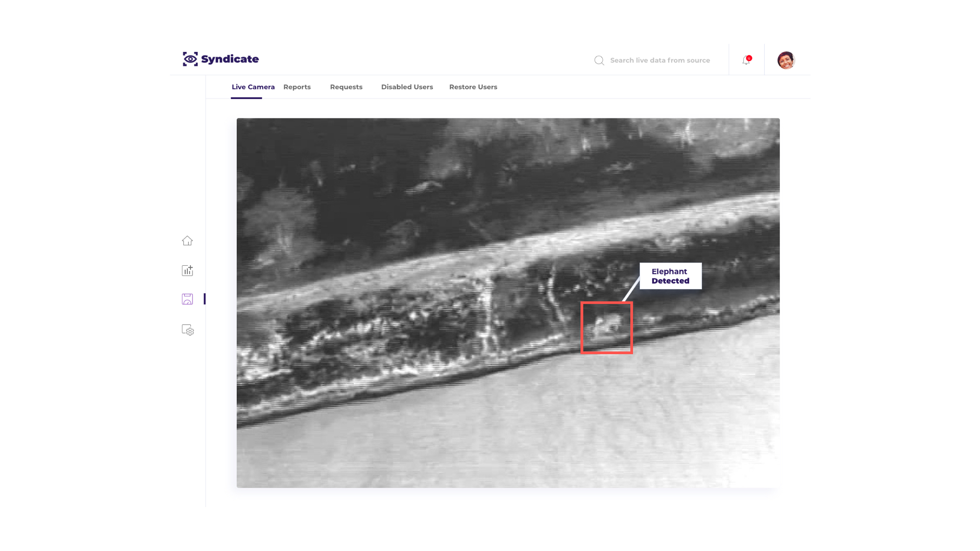Click inside the red elephant detection box
This screenshot has width=980, height=551.
tap(606, 328)
